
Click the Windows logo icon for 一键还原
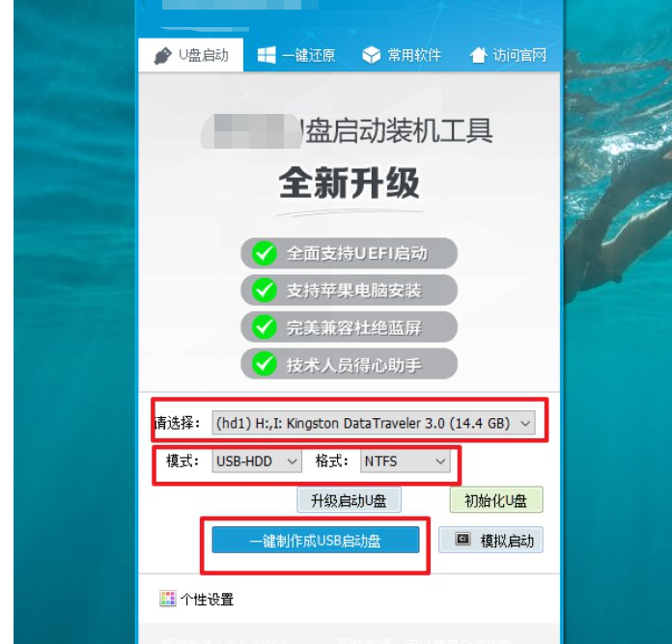click(x=266, y=55)
